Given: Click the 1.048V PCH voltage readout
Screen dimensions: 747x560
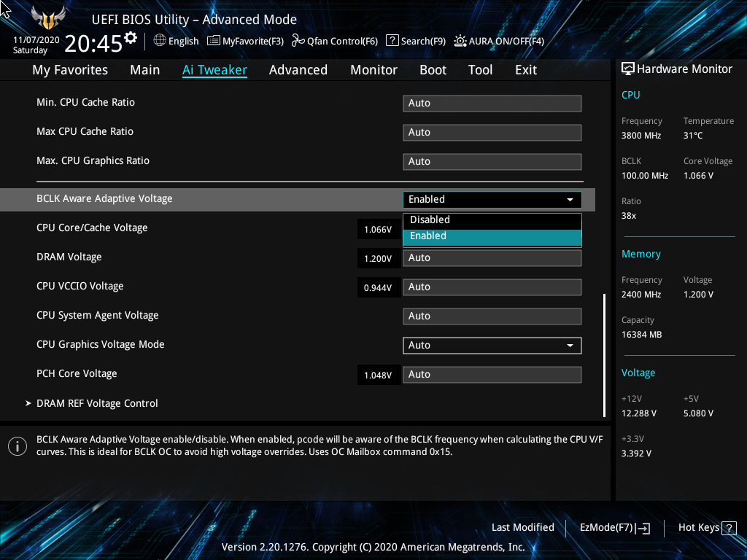Looking at the screenshot, I should click(378, 376).
